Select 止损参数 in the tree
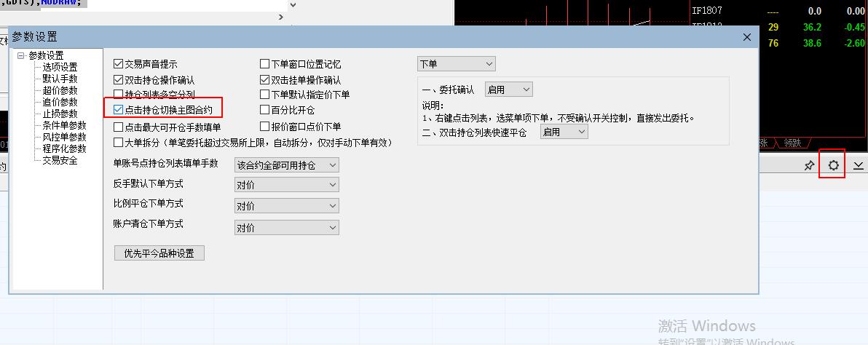The height and width of the screenshot is (345, 868). (60, 114)
